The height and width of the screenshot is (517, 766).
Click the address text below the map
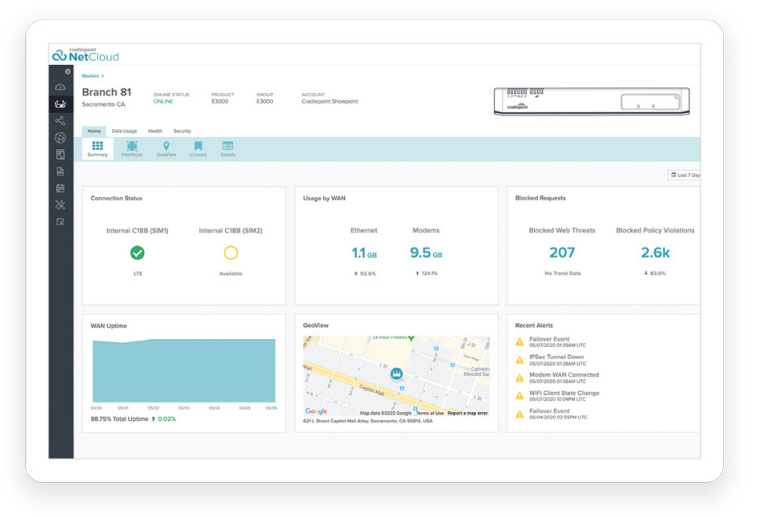[367, 421]
